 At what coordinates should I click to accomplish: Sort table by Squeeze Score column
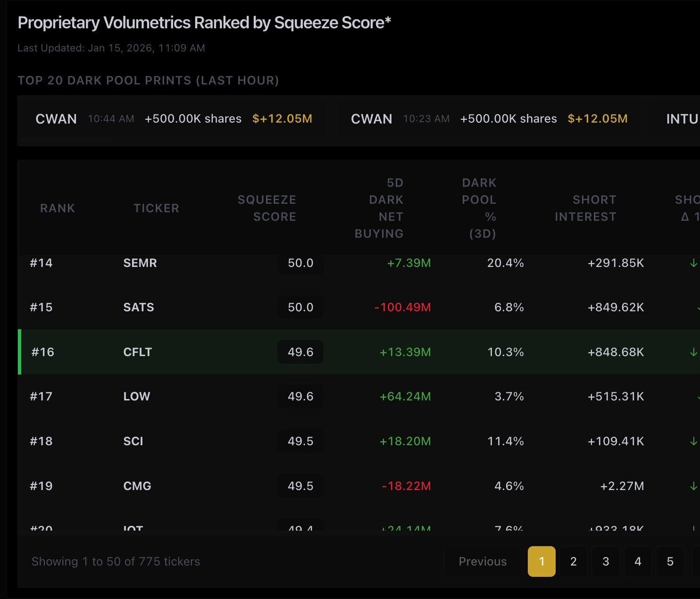point(267,208)
